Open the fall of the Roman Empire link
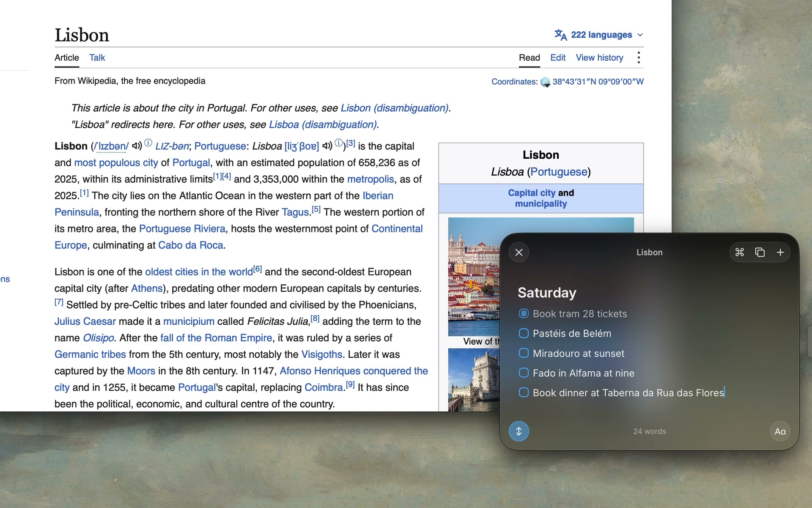 click(216, 338)
